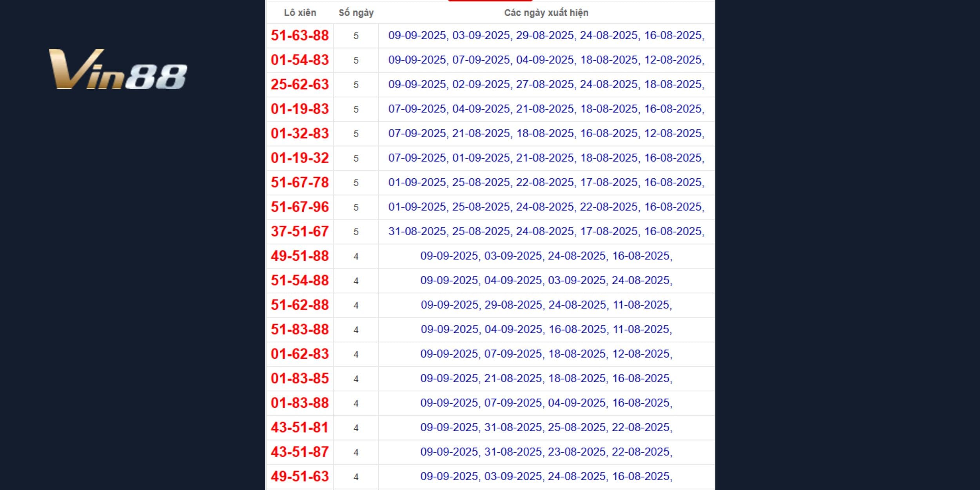Click the dates in the 51-83-88 row
Viewport: 980px width, 490px height.
point(546,329)
